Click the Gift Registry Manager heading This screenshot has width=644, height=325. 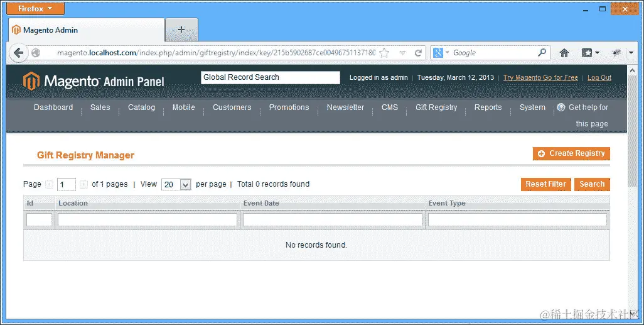point(85,155)
